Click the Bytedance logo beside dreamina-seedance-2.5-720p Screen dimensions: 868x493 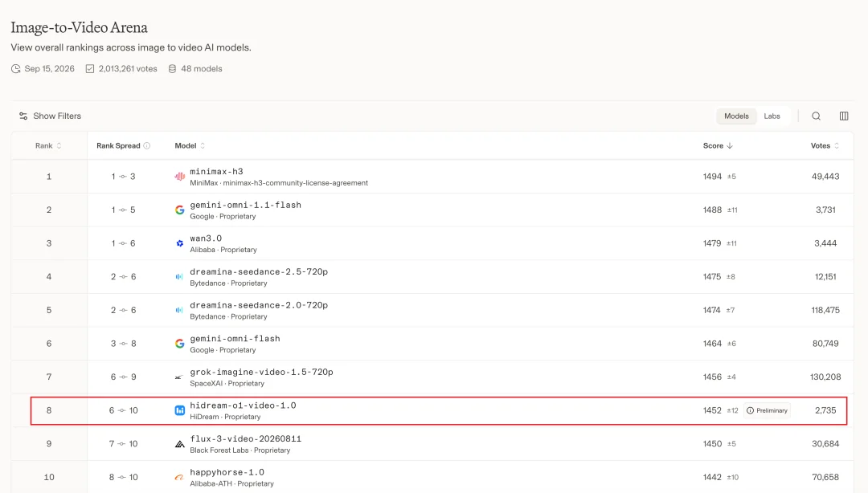pyautogui.click(x=178, y=277)
